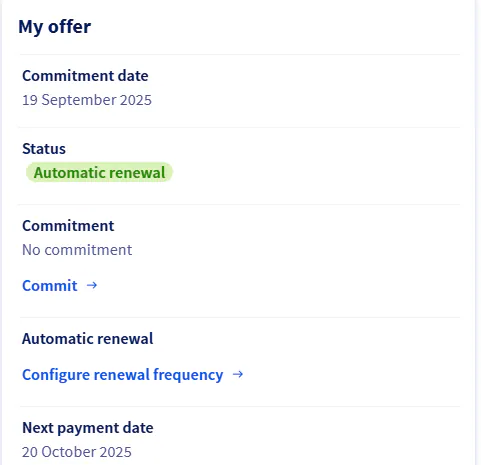
Task: Select the My offer heading
Action: pos(54,27)
